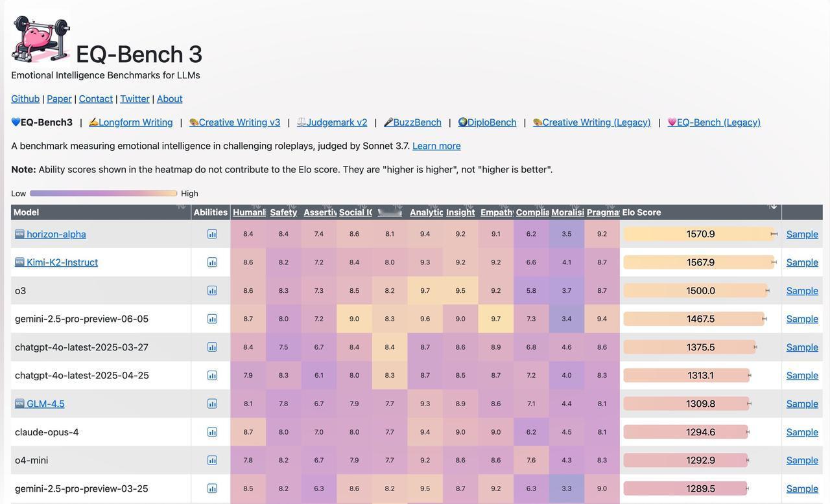
Task: Open abilities chart for gemini-2.5-pro-preview-06-05
Action: click(212, 319)
